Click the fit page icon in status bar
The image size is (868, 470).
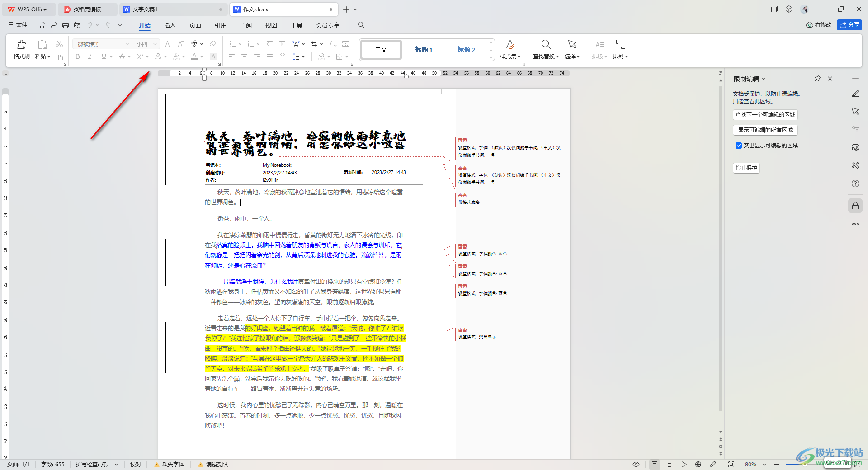coord(731,464)
